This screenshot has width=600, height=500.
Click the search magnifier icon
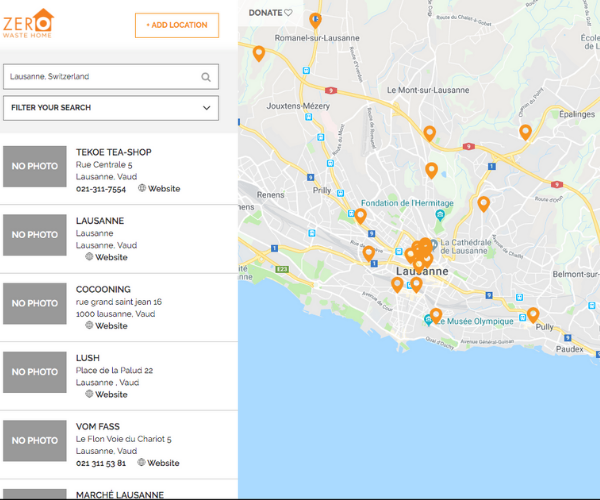[x=206, y=77]
